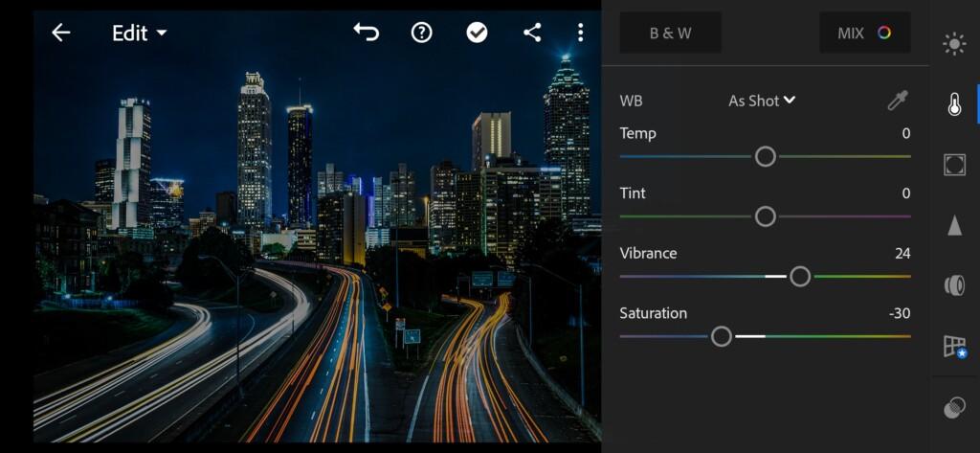Open the three-dot overflow menu

(x=581, y=33)
